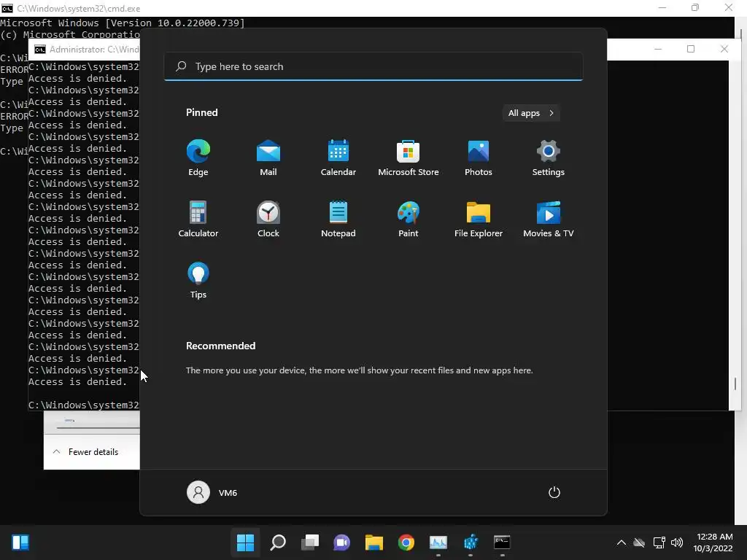Screen dimensions: 747x560
Task: Click the Pinned section heading
Action: tap(202, 112)
